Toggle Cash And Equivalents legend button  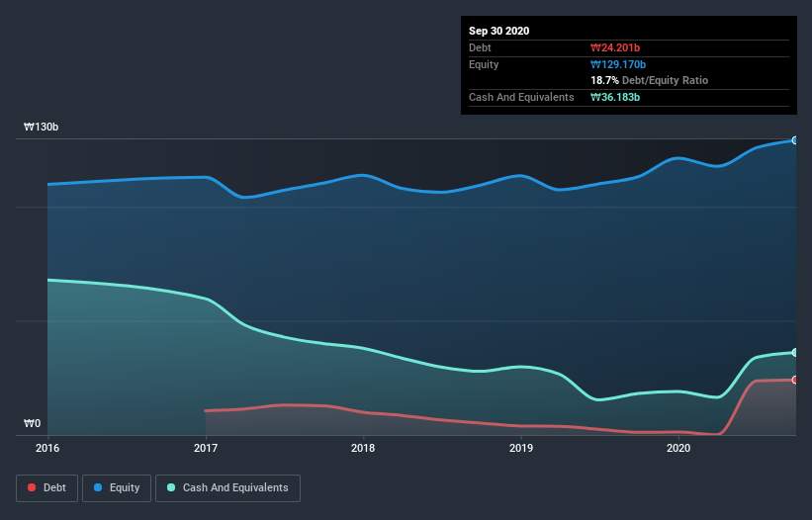point(227,488)
